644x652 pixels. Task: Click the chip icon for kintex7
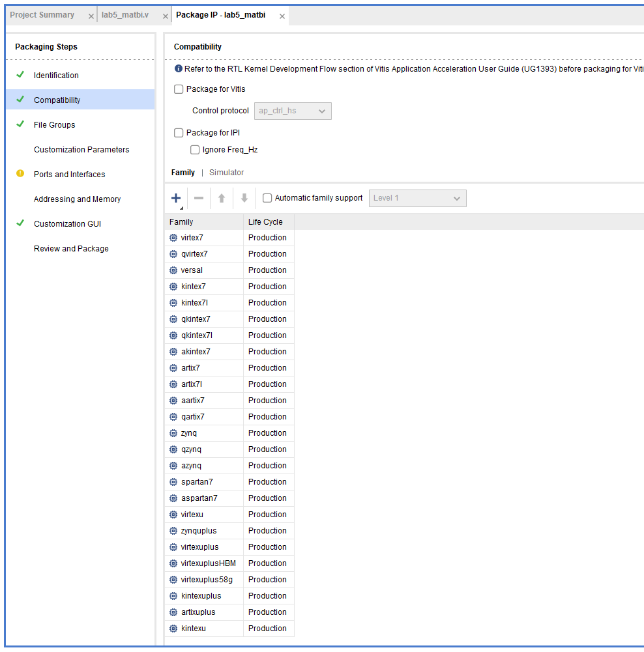click(x=173, y=287)
